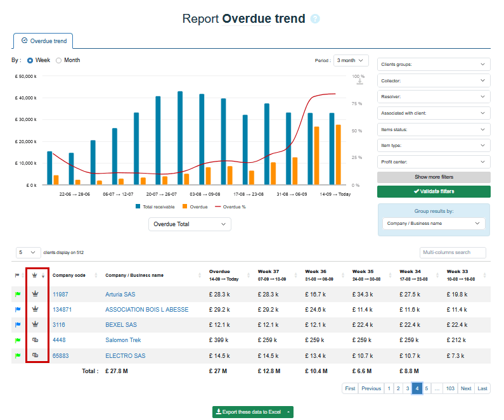The image size is (504, 420).
Task: Sort by Week 37 column arrows
Action: pyautogui.click(x=295, y=275)
